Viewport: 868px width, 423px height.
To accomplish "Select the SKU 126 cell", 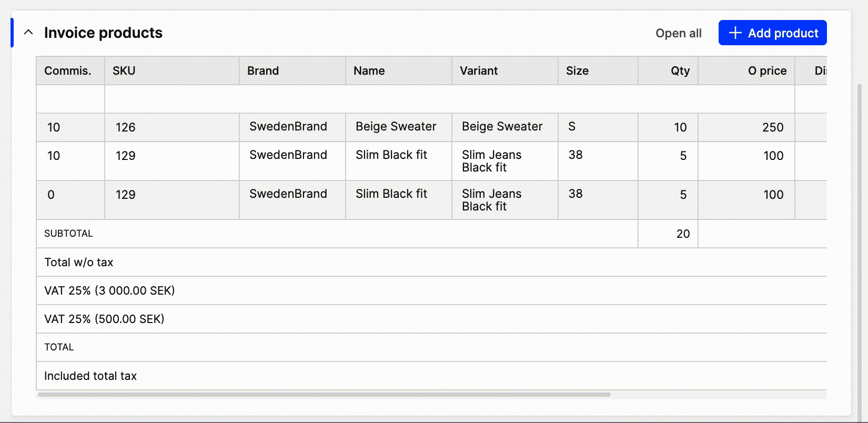I will click(126, 127).
